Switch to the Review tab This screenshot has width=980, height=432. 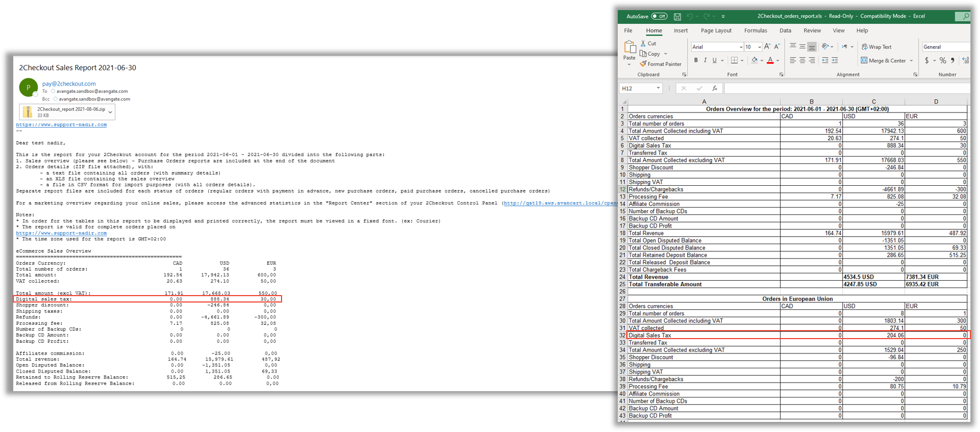[812, 31]
